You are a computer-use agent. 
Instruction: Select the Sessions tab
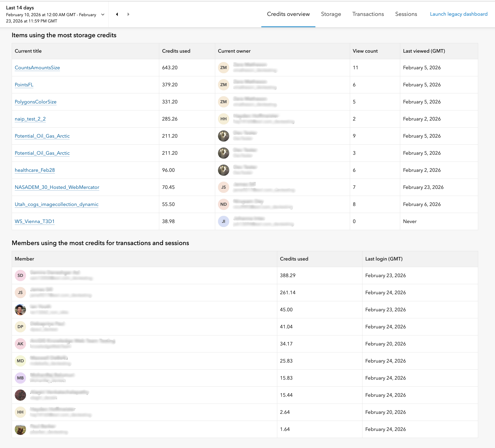(x=406, y=14)
